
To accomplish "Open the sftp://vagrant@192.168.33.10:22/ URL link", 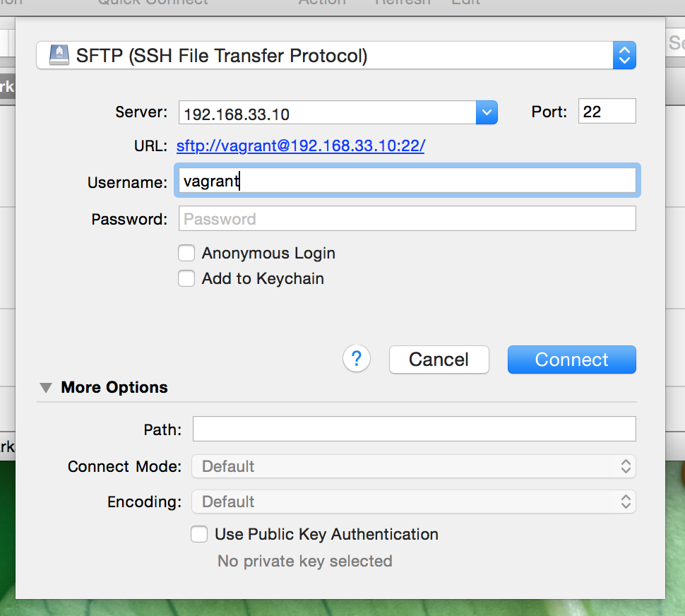I will (300, 146).
